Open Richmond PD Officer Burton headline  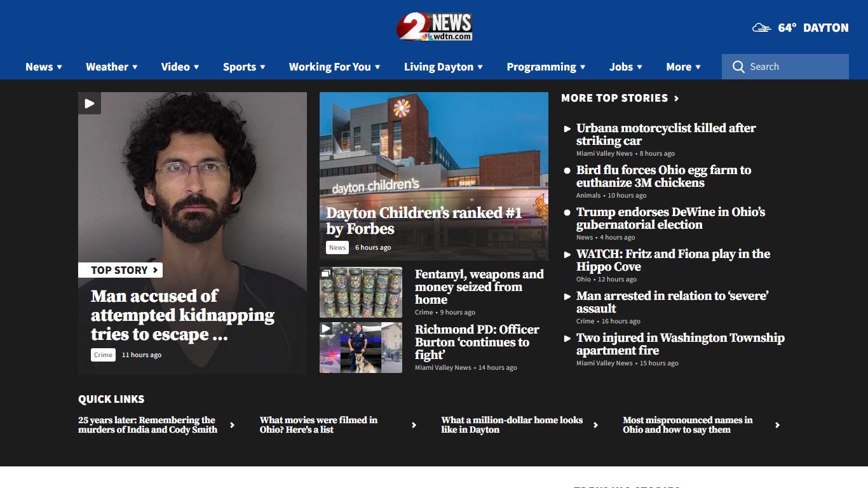(x=477, y=342)
